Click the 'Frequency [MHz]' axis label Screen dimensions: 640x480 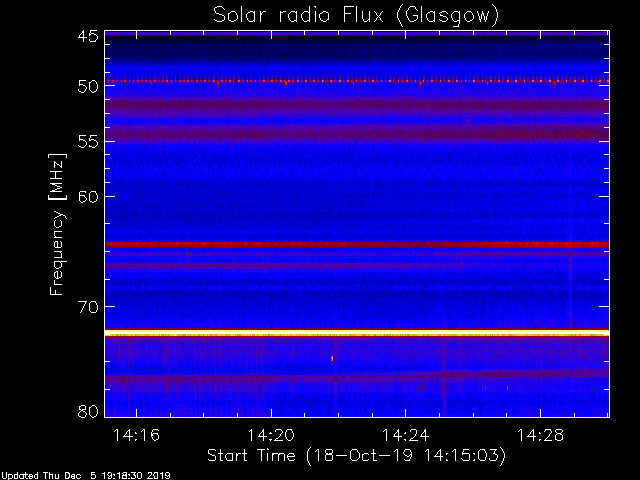tap(57, 224)
